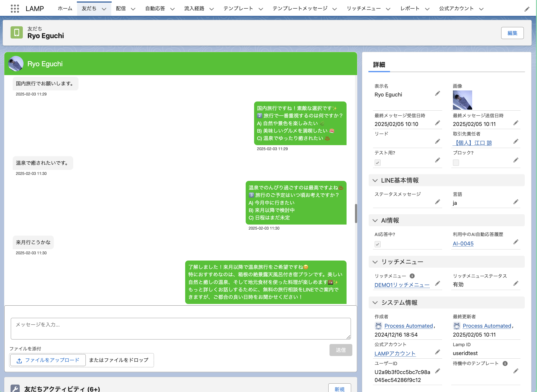Click the メッセージを入力 text field

[x=181, y=328]
